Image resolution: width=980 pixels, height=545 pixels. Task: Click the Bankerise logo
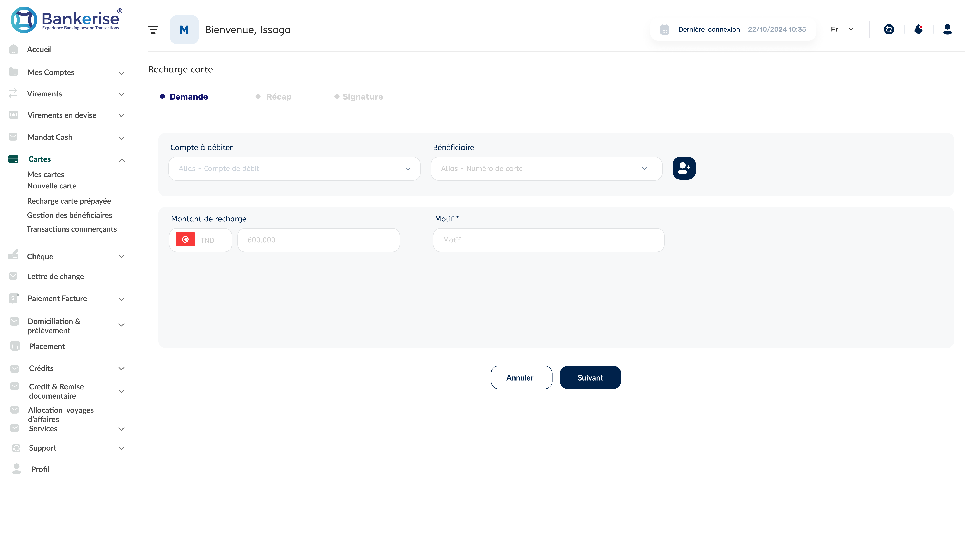tap(66, 20)
